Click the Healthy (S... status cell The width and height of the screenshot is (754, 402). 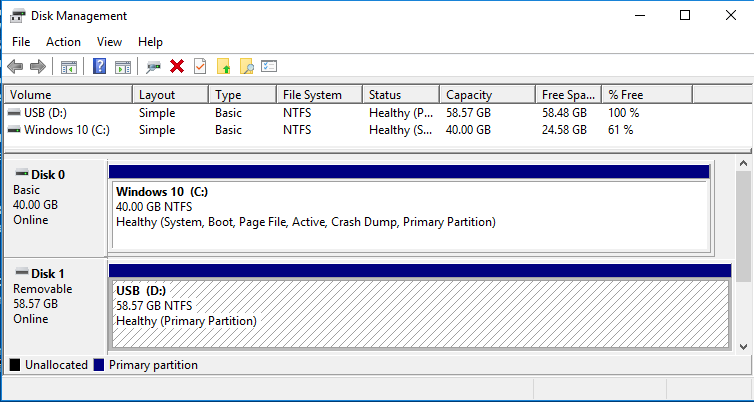(x=400, y=130)
